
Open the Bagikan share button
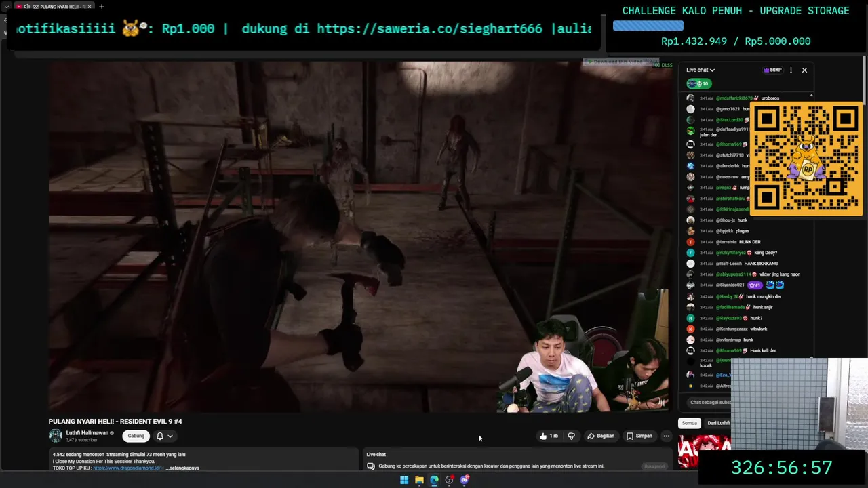point(601,436)
